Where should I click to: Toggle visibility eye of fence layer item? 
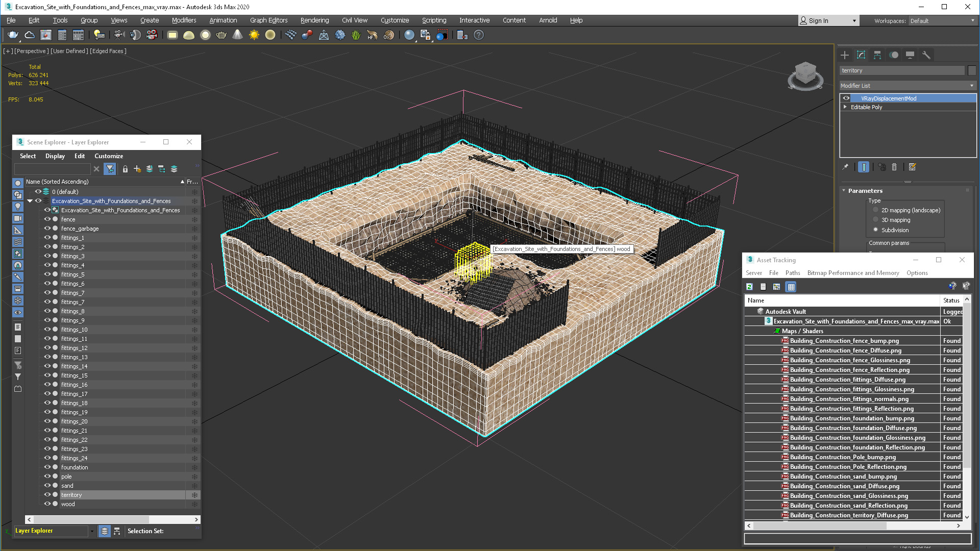(47, 219)
